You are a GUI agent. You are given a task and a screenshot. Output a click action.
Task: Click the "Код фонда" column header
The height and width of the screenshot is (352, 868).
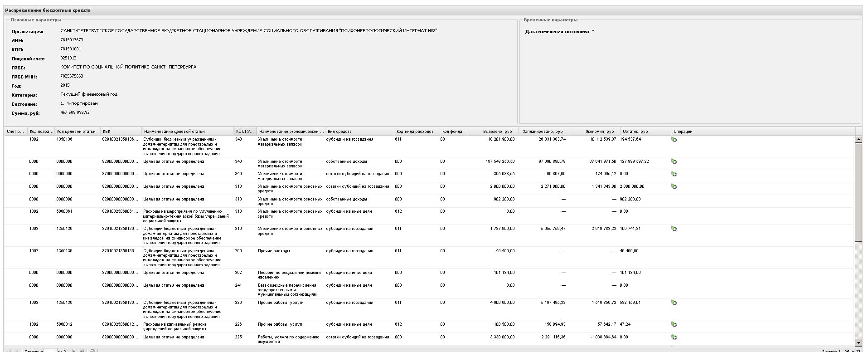click(453, 132)
